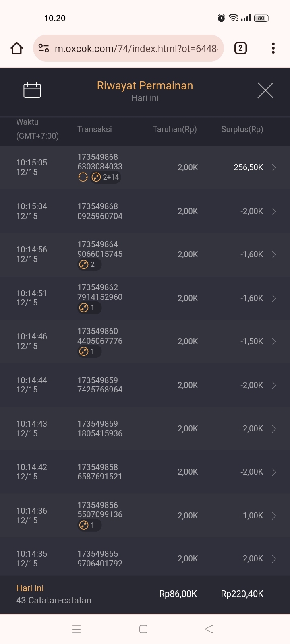Click the respin icon on the 10:15:05 row
Image resolution: width=290 pixels, height=644 pixels.
83,177
